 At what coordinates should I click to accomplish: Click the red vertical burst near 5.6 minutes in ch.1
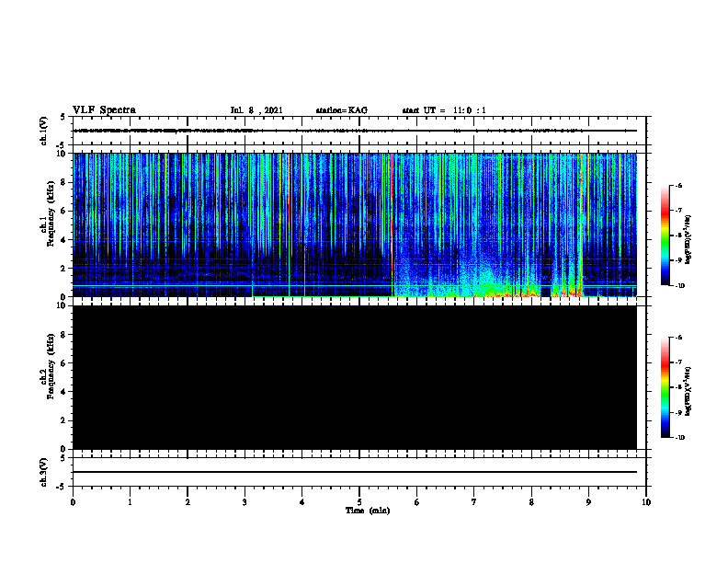point(392,224)
